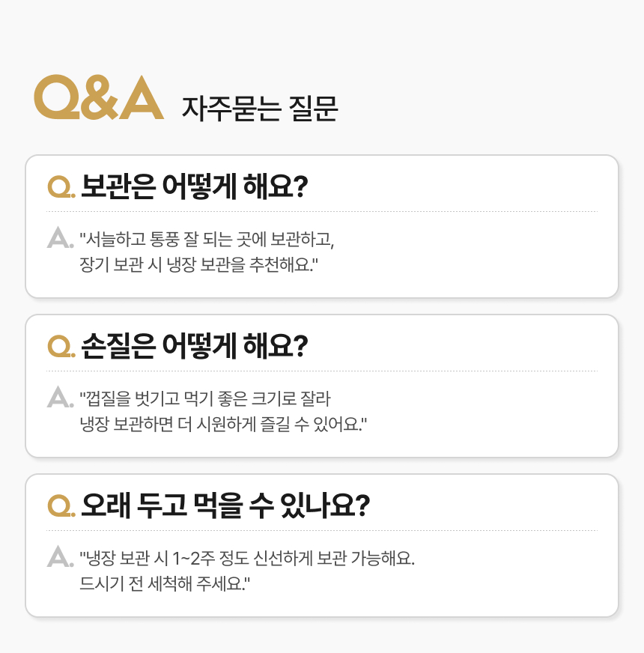Click the gray A icon beside 껍질을 벗기고
The height and width of the screenshot is (653, 644).
point(59,398)
